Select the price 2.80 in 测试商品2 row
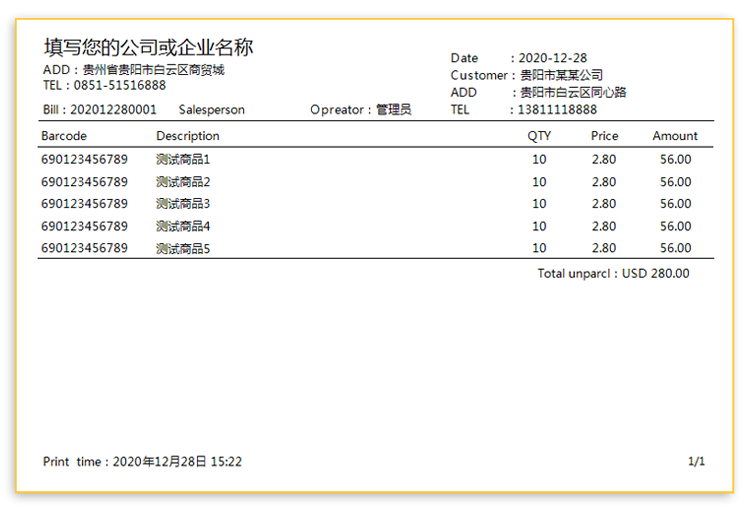 [604, 182]
